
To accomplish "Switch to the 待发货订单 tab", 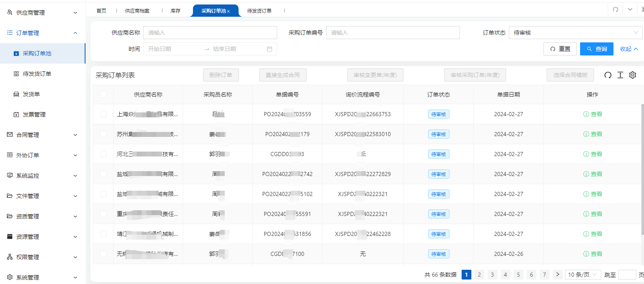I will click(259, 11).
